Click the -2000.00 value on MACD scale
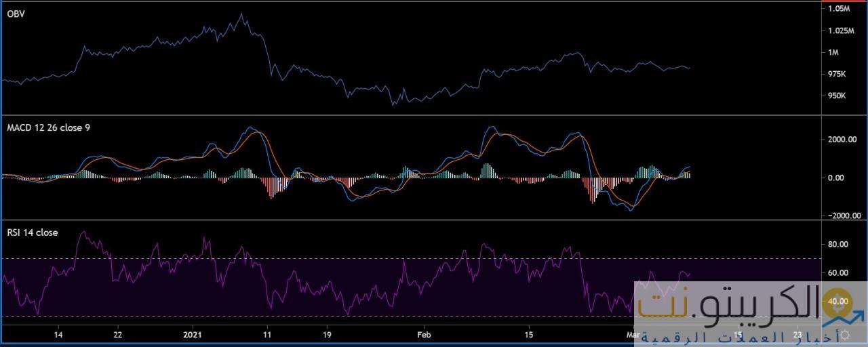 tap(842, 216)
